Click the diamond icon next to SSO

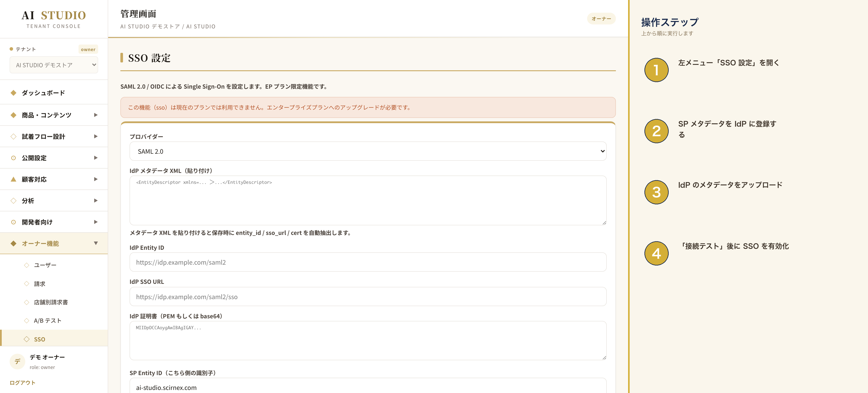(27, 339)
